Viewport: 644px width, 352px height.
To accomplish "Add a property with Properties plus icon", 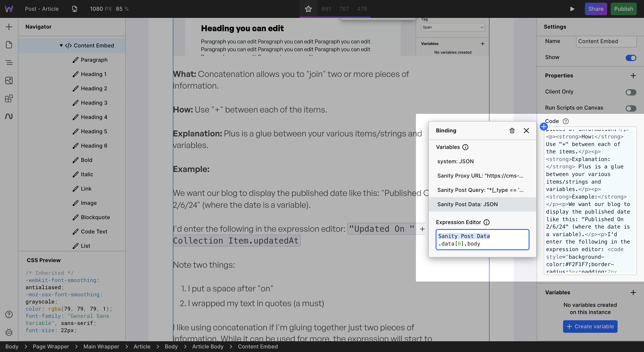I will tap(633, 76).
